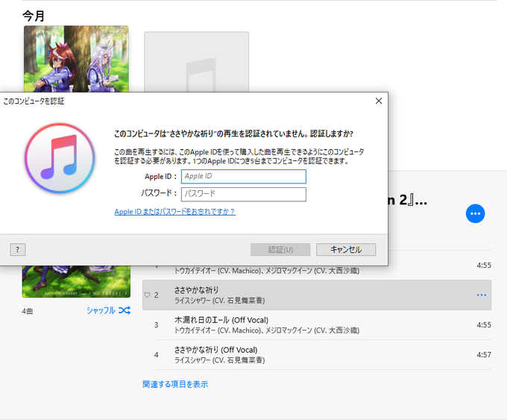The height and width of the screenshot is (420, 507).
Task: Click the iTunes music note logo in dialog
Action: tap(60, 158)
